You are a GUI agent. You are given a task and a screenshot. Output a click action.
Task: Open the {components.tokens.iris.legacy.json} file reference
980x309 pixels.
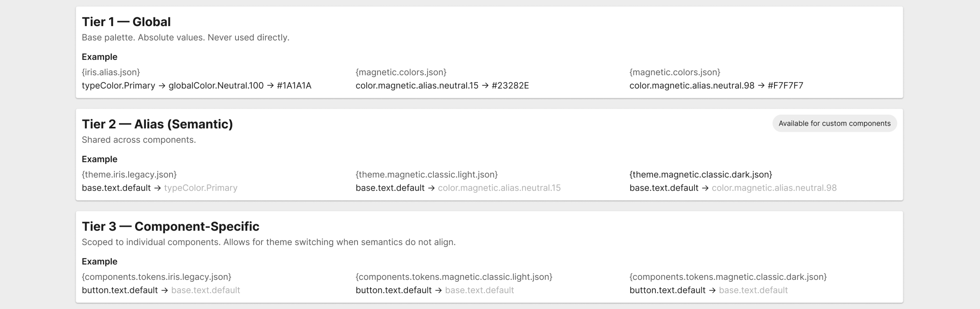click(x=157, y=277)
